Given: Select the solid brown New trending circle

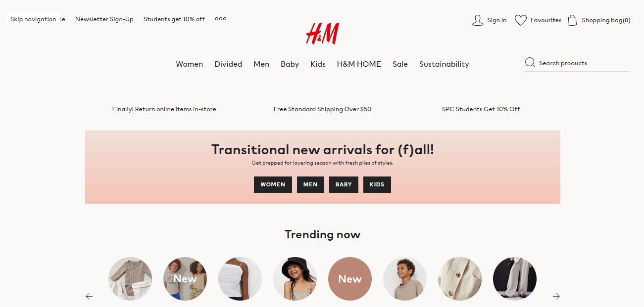Looking at the screenshot, I should click(x=350, y=279).
